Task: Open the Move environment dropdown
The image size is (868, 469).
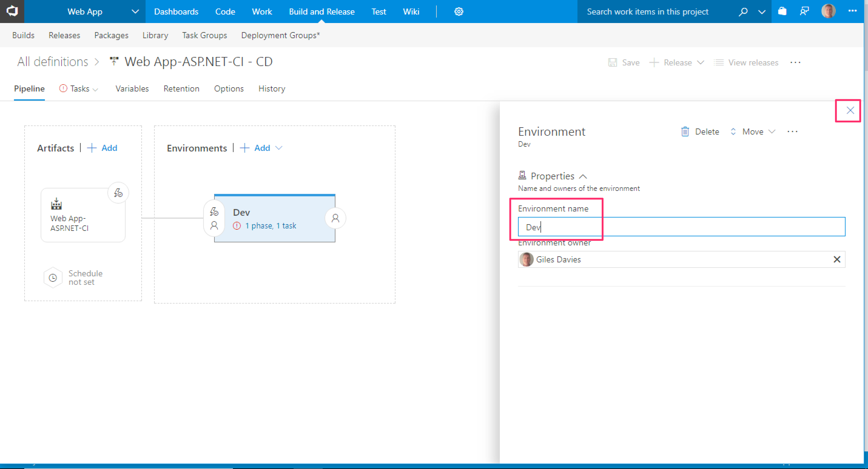Action: click(x=753, y=132)
